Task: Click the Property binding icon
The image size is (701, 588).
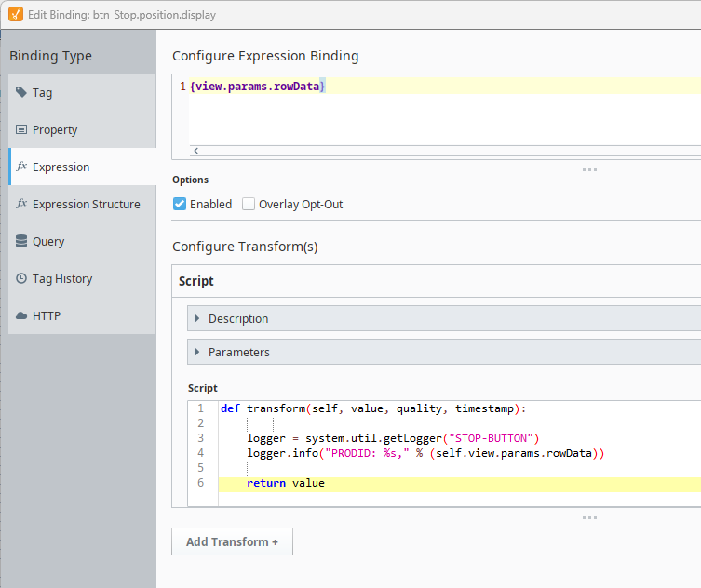Action: pos(22,130)
